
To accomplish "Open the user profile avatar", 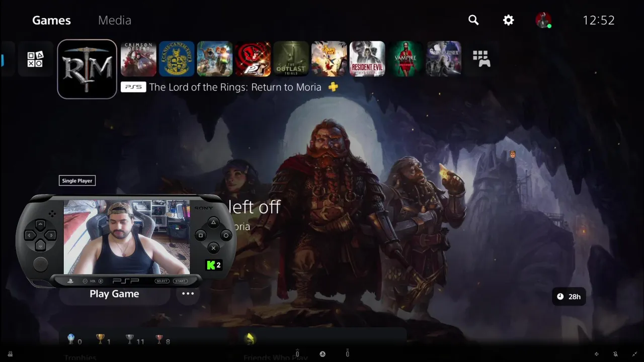I will coord(543,20).
